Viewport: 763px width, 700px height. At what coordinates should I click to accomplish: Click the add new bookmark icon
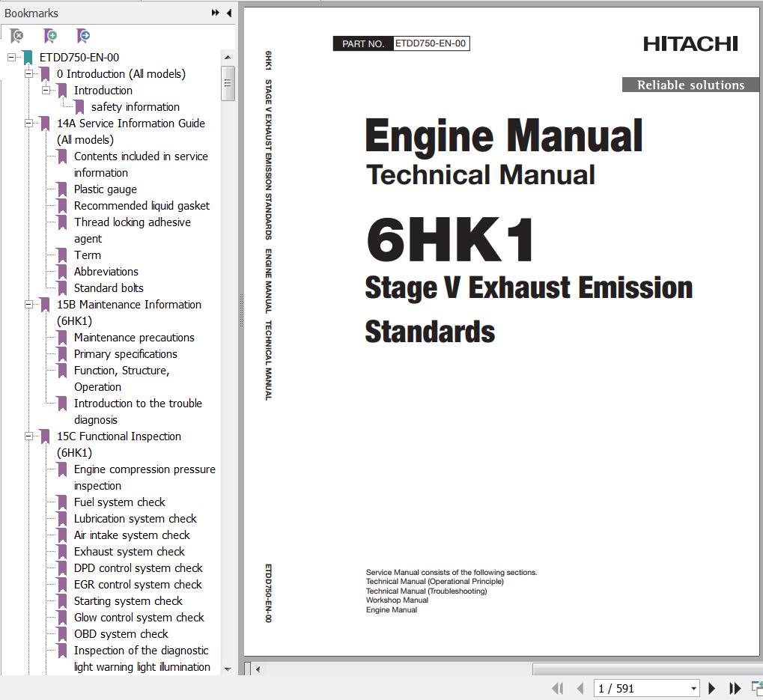[49, 35]
